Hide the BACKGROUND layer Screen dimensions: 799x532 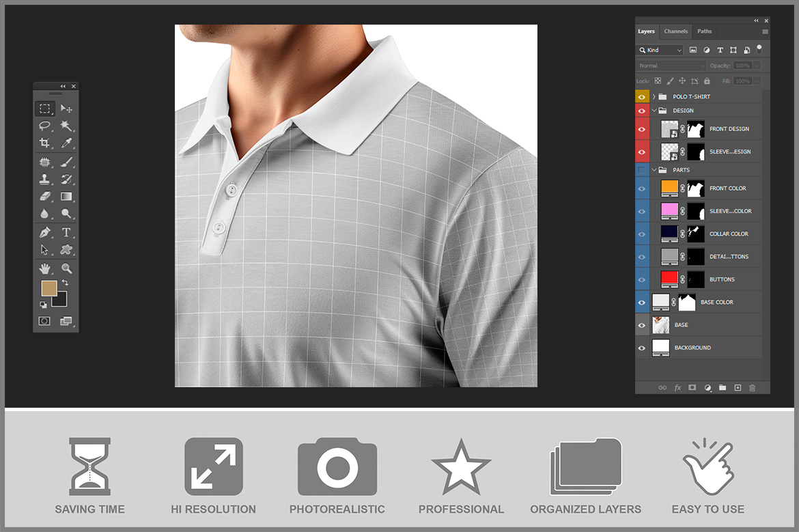(641, 348)
